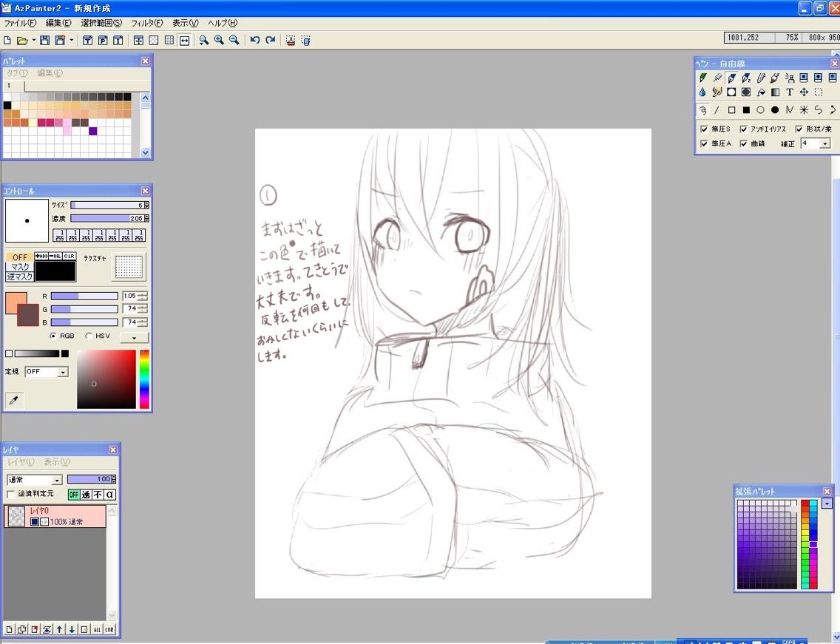The image size is (840, 644).
Task: Toggle the P window toolbar icon
Action: 103,40
